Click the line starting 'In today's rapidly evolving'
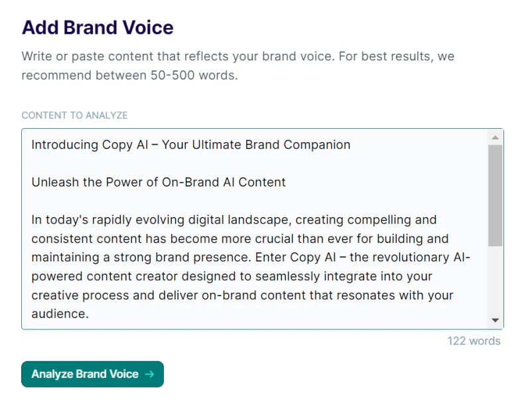 pyautogui.click(x=233, y=219)
